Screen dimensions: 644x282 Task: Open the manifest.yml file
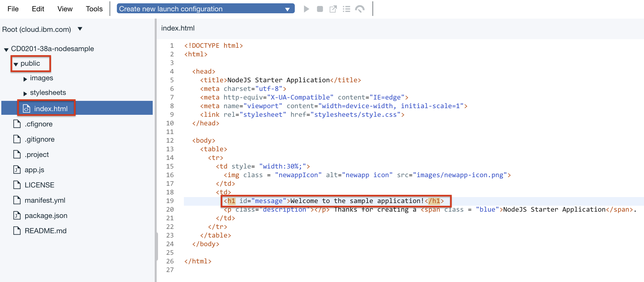pos(45,200)
